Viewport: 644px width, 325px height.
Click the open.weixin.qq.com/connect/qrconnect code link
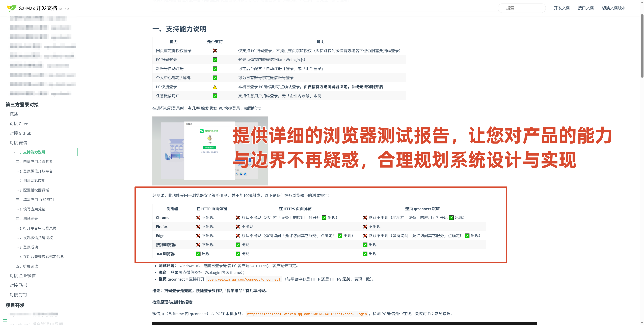coord(244,279)
